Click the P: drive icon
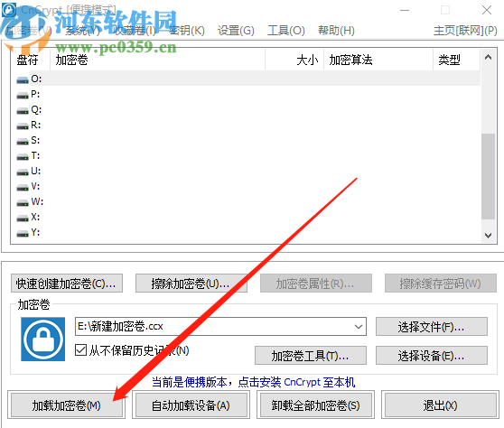 click(x=23, y=96)
